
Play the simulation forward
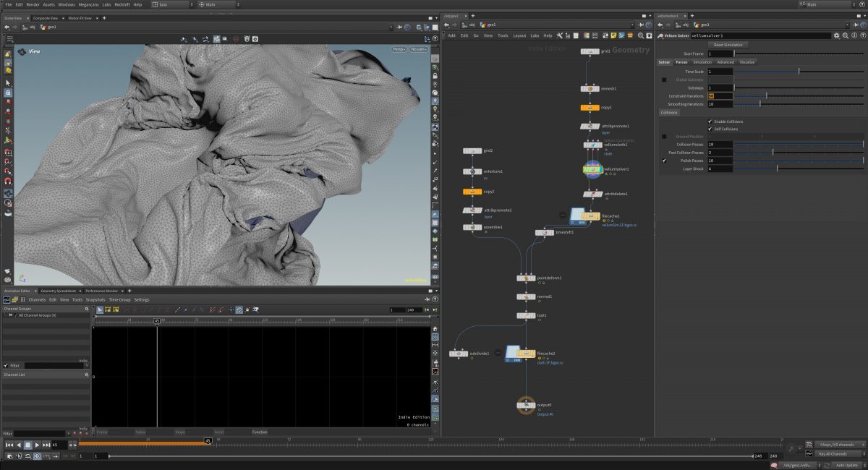click(x=37, y=445)
